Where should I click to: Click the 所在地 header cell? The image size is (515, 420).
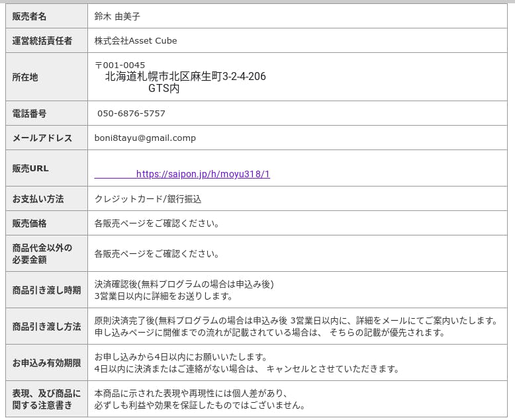[x=25, y=77]
